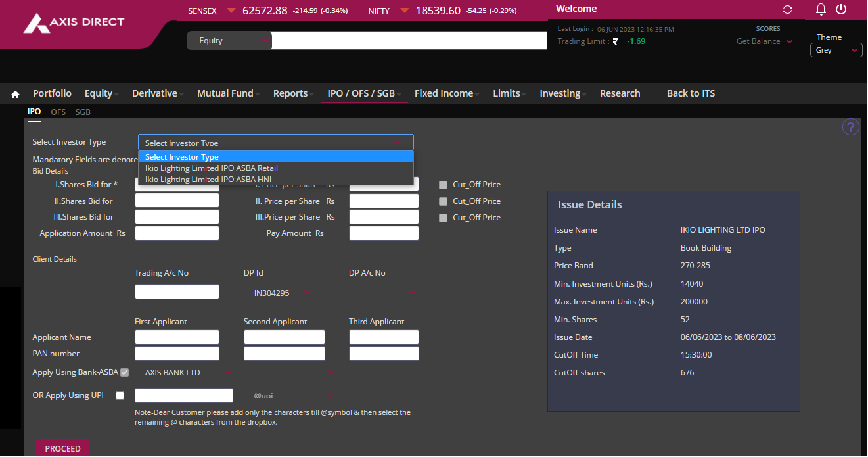
Task: Click the Axis Direct logo
Action: point(74,23)
